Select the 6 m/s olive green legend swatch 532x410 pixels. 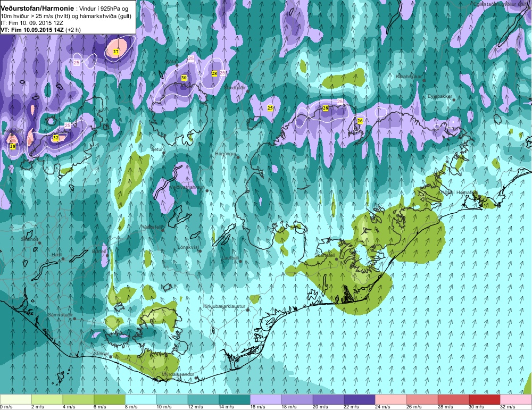[110, 399]
